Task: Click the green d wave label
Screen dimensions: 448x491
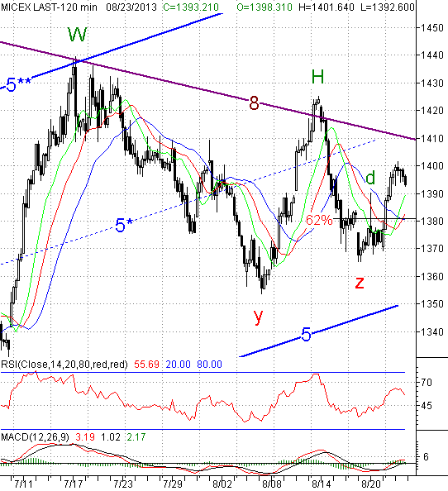Action: (370, 178)
